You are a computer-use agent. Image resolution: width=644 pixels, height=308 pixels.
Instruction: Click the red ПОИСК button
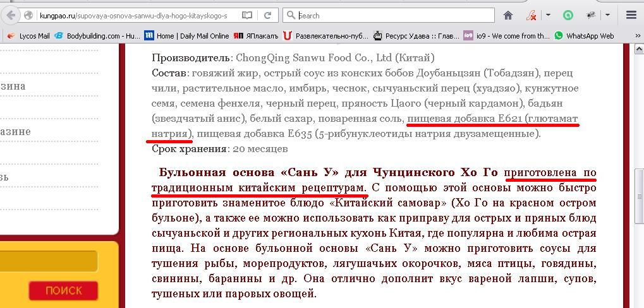tap(63, 291)
